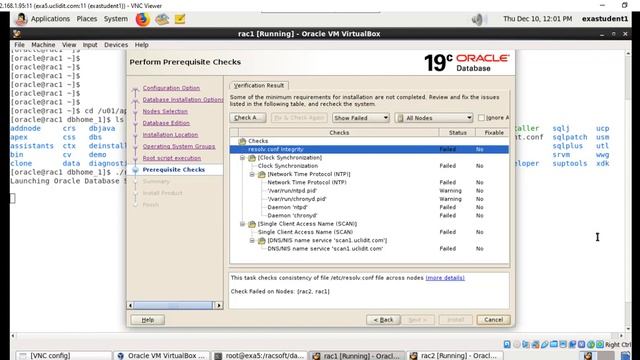The width and height of the screenshot is (640, 360).
Task: Click the Check Again button
Action: [248, 118]
